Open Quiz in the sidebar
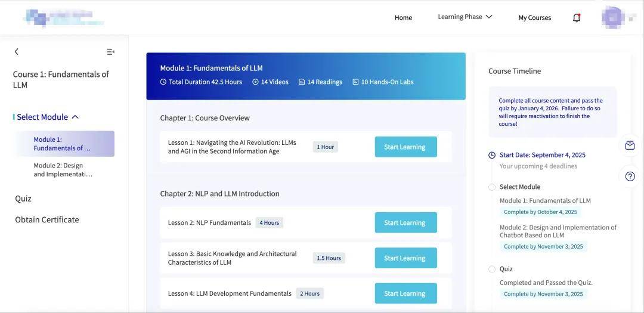Screen dimensions: 644x313 click(23, 199)
